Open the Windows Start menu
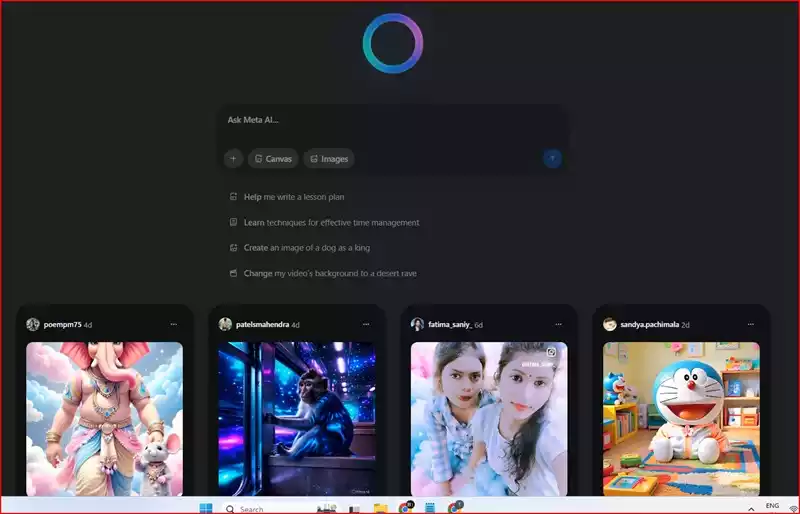This screenshot has height=514, width=800. (206, 508)
